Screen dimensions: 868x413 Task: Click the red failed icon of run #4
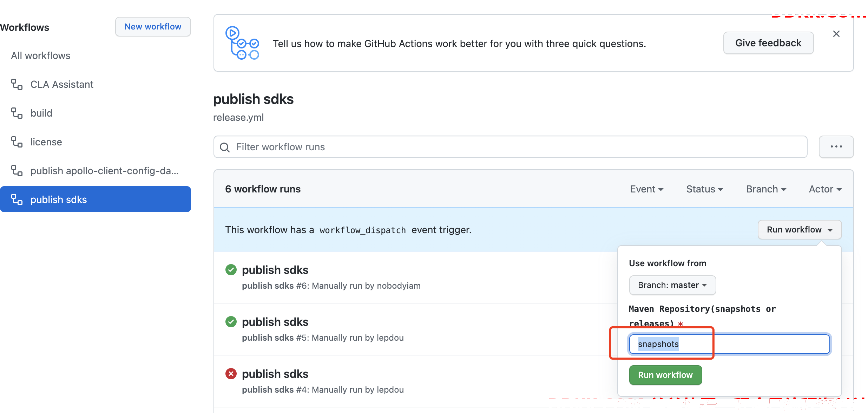click(231, 374)
